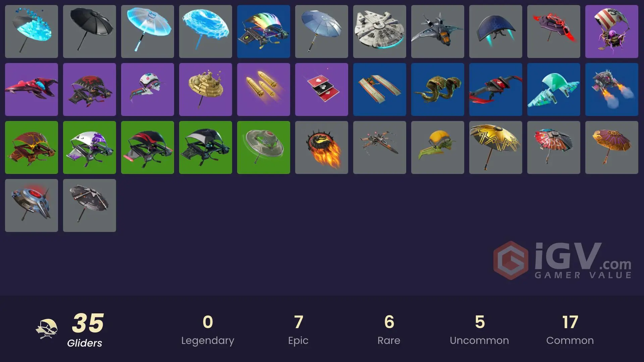Select the golden treasure pile umbrella

pyautogui.click(x=206, y=89)
